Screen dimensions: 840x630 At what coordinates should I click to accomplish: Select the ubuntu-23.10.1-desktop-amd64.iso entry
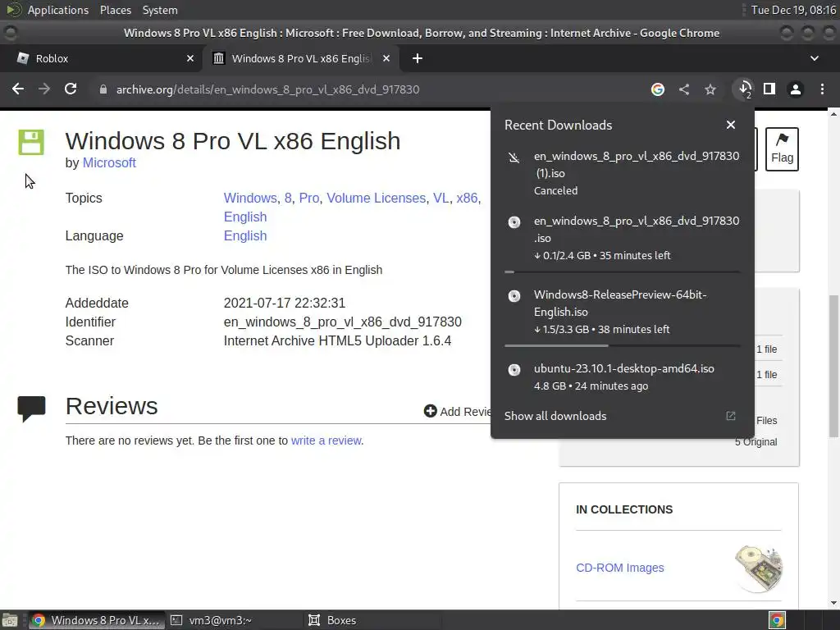pyautogui.click(x=623, y=377)
